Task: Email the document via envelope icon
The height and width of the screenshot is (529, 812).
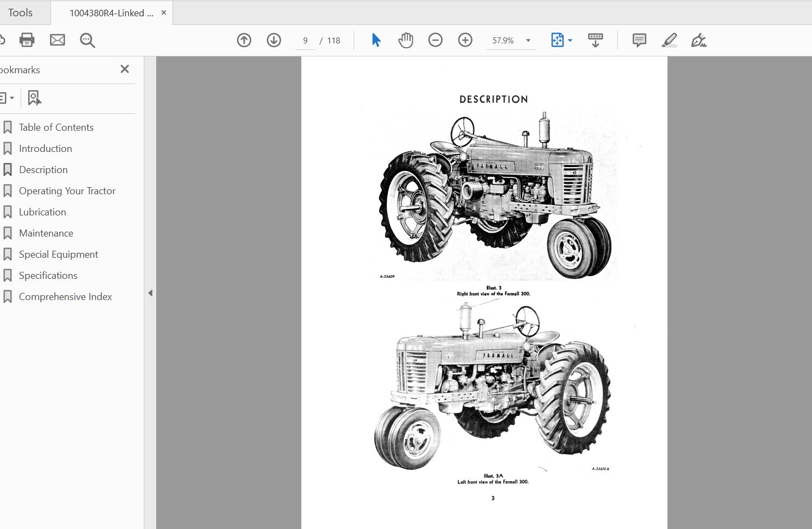Action: pos(57,40)
